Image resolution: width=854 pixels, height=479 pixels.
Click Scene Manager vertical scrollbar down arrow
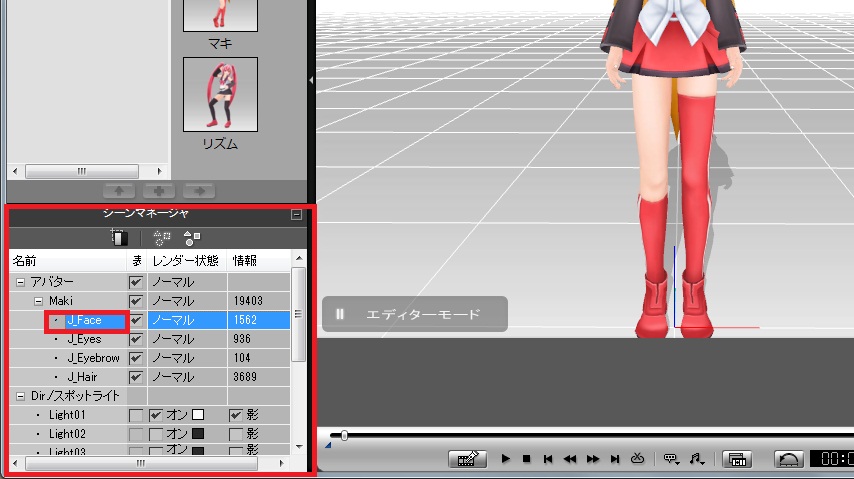point(299,447)
